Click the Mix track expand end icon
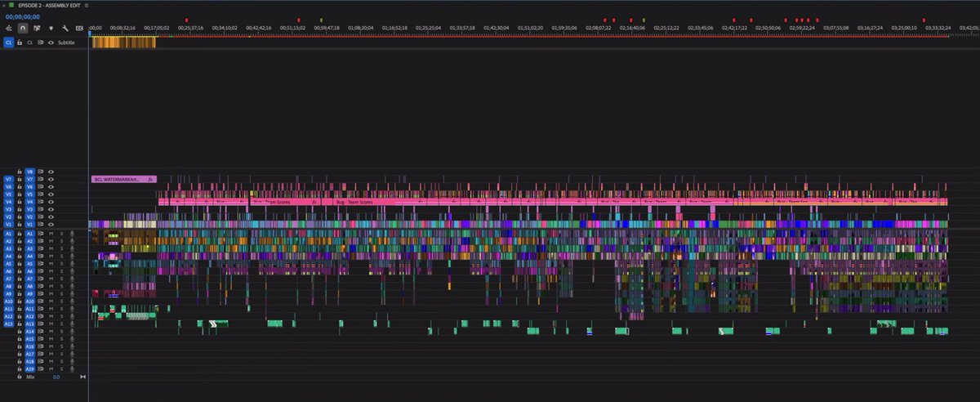The image size is (980, 402). (x=82, y=377)
